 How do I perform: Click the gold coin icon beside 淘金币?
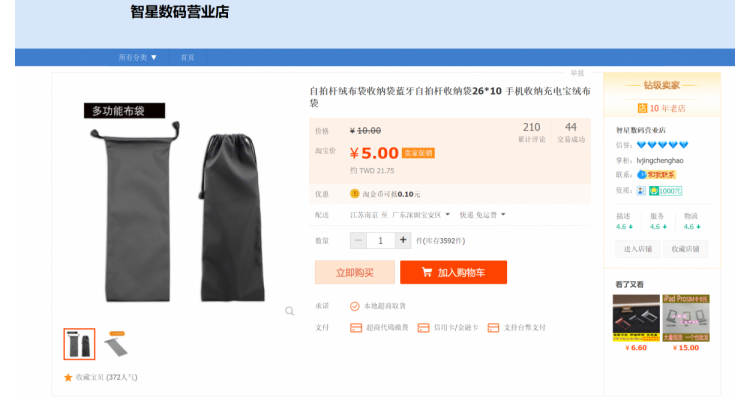pyautogui.click(x=354, y=194)
